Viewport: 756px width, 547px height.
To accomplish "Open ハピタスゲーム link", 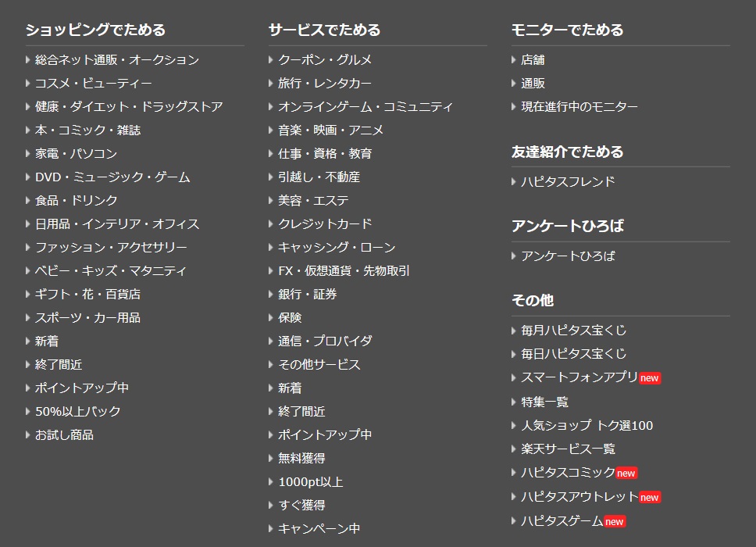I will [562, 520].
